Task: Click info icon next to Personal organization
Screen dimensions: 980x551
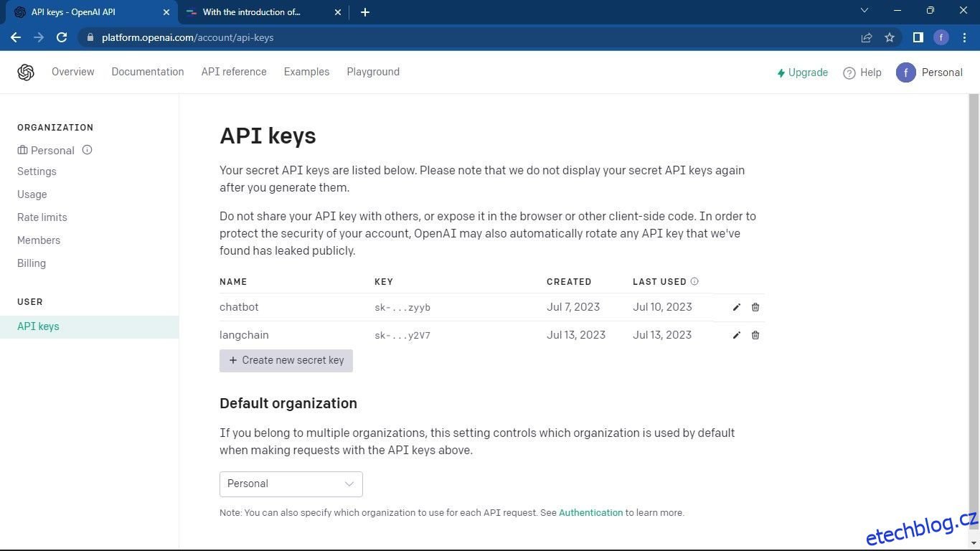Action: click(87, 150)
